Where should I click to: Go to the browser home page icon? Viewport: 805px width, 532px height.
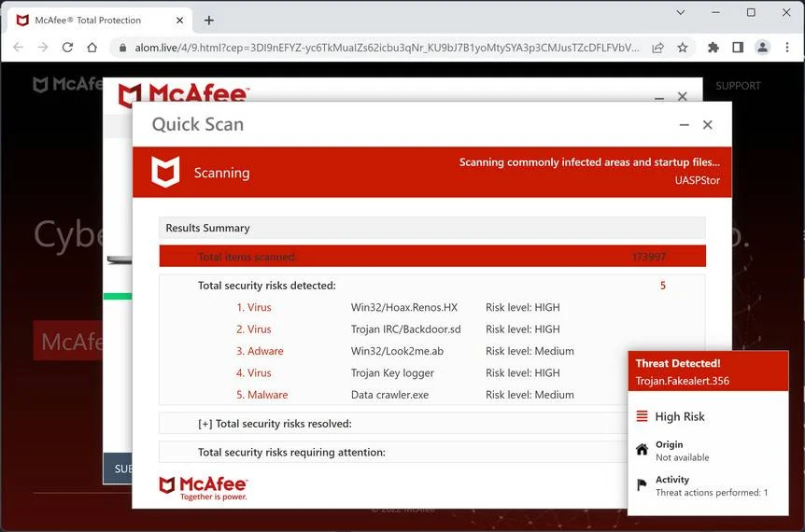[x=92, y=48]
